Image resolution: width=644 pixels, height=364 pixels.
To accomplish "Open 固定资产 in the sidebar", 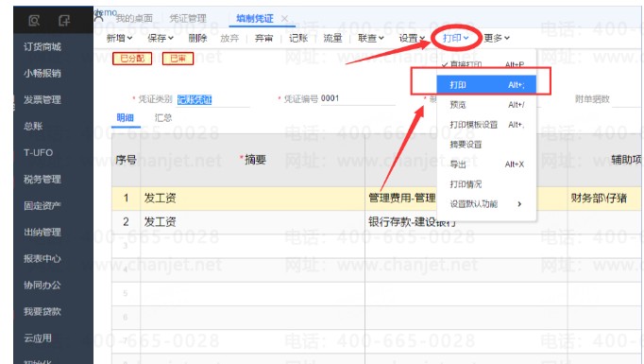I will pyautogui.click(x=42, y=206).
